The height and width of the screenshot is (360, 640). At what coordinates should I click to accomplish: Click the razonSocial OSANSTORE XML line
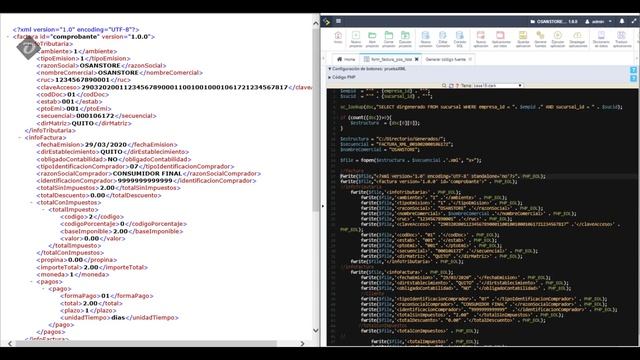[101, 66]
